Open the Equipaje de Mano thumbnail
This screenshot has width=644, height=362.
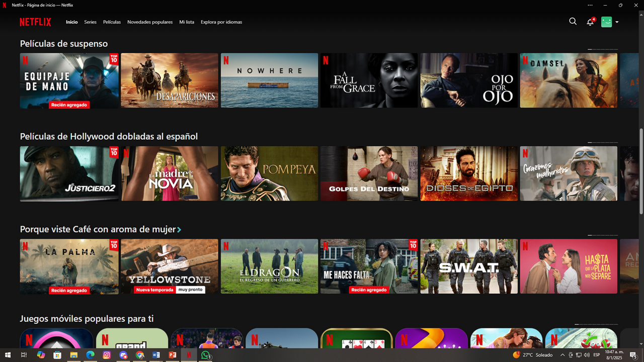(69, 80)
